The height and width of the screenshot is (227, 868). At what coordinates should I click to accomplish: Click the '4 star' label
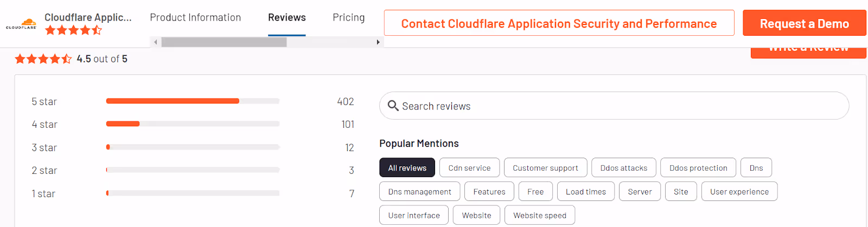[44, 125]
